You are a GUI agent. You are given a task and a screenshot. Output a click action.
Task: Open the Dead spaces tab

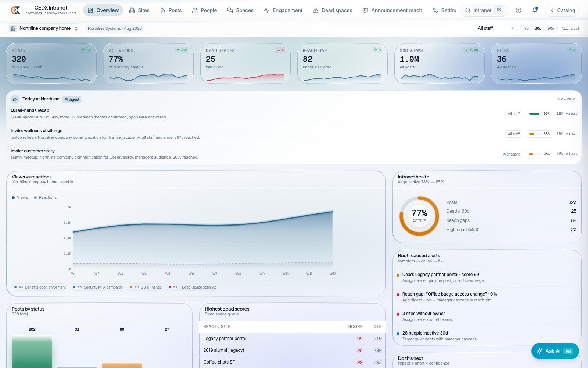pyautogui.click(x=332, y=10)
